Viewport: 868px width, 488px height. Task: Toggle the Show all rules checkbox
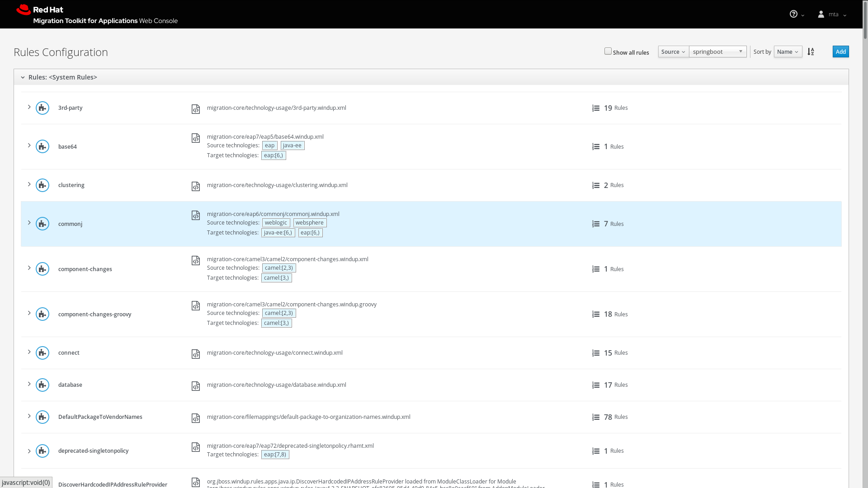point(608,51)
